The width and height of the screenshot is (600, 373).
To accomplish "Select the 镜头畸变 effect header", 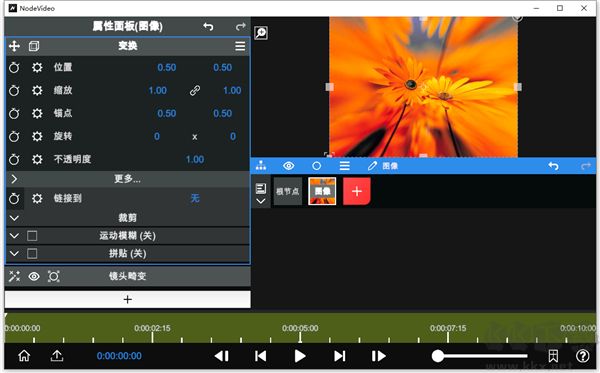I will click(128, 276).
